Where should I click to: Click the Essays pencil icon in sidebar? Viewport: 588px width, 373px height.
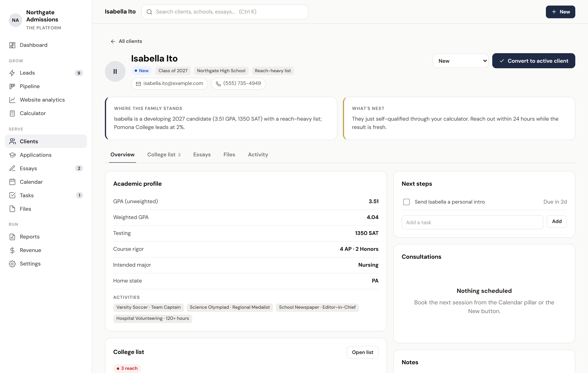[x=12, y=168]
